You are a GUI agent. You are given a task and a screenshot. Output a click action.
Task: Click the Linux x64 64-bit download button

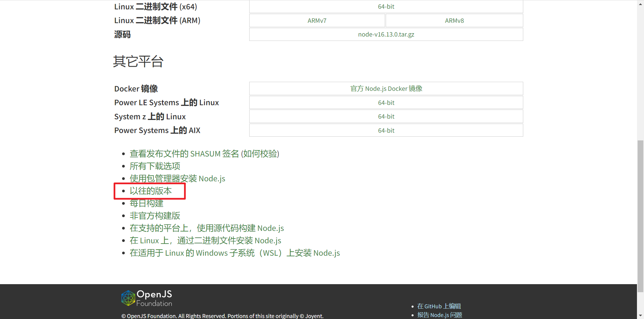click(386, 7)
